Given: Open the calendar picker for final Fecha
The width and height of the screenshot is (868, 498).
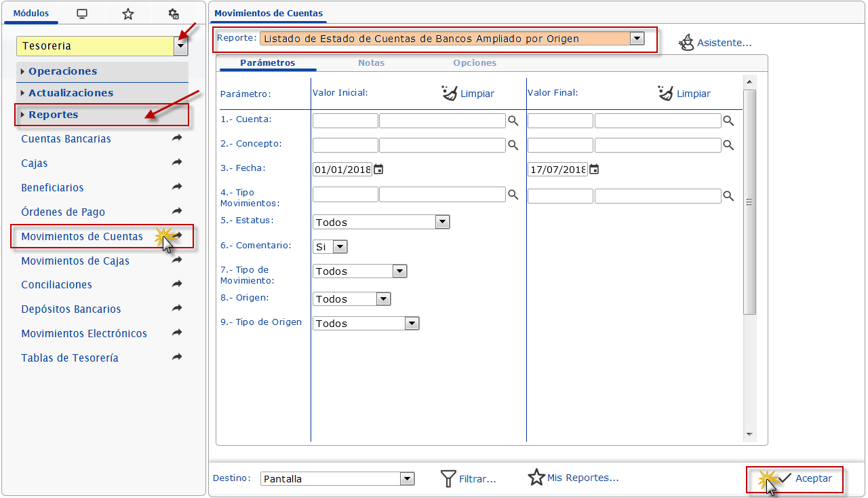Looking at the screenshot, I should pyautogui.click(x=594, y=170).
